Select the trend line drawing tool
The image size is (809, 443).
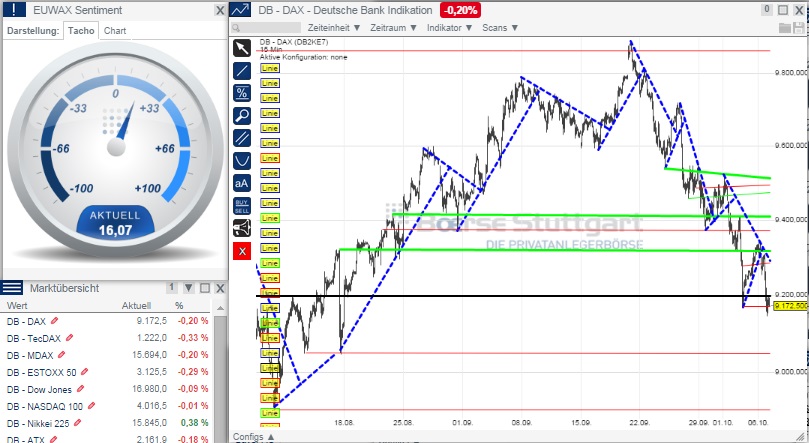pyautogui.click(x=242, y=71)
